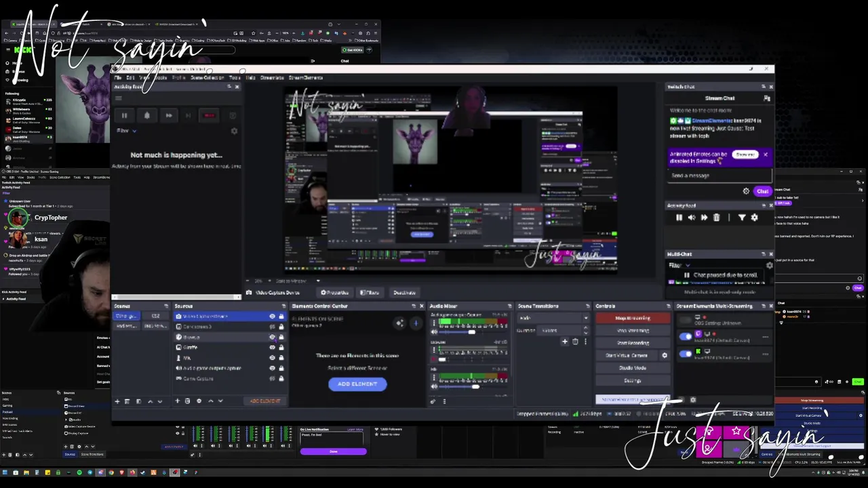Select the Giraffe source row

tap(229, 347)
